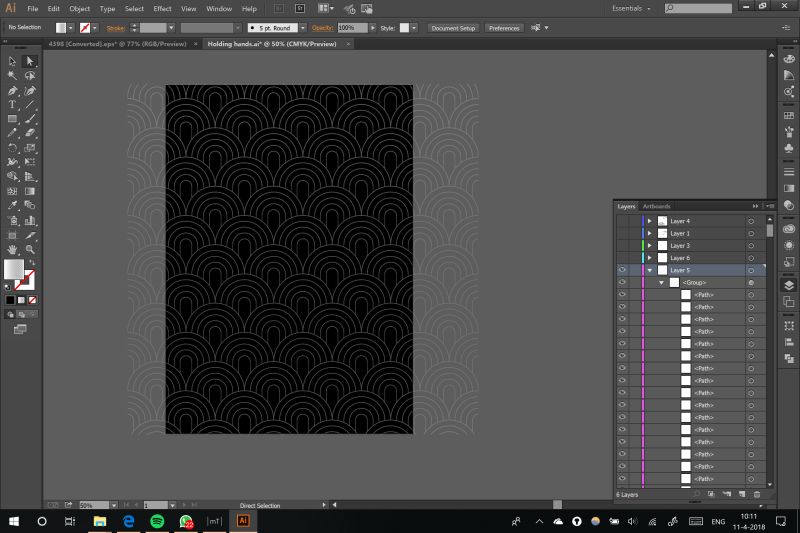Viewport: 800px width, 533px height.
Task: Click the Preferences button
Action: point(504,28)
